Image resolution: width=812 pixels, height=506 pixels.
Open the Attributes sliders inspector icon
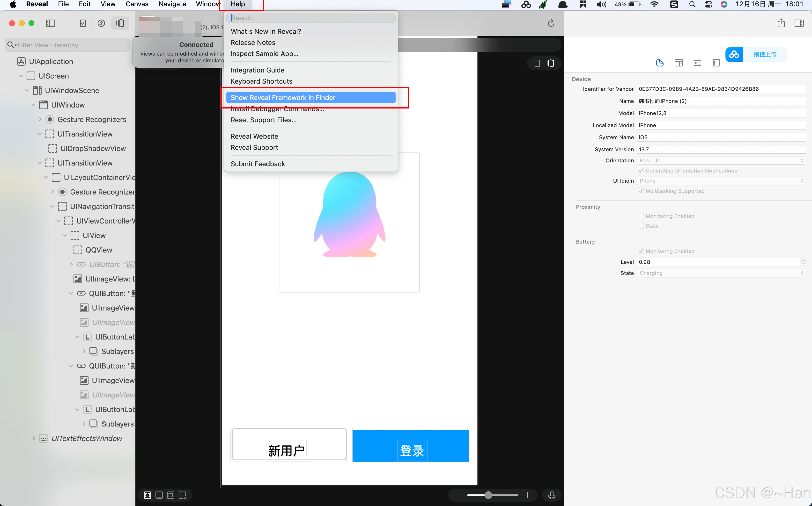(x=697, y=63)
